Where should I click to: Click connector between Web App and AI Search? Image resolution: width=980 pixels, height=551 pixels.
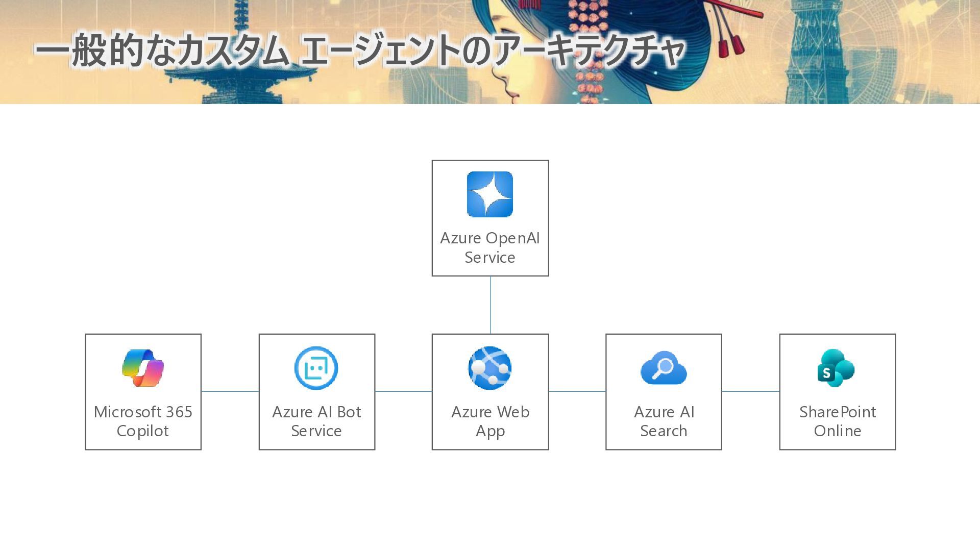coord(577,391)
